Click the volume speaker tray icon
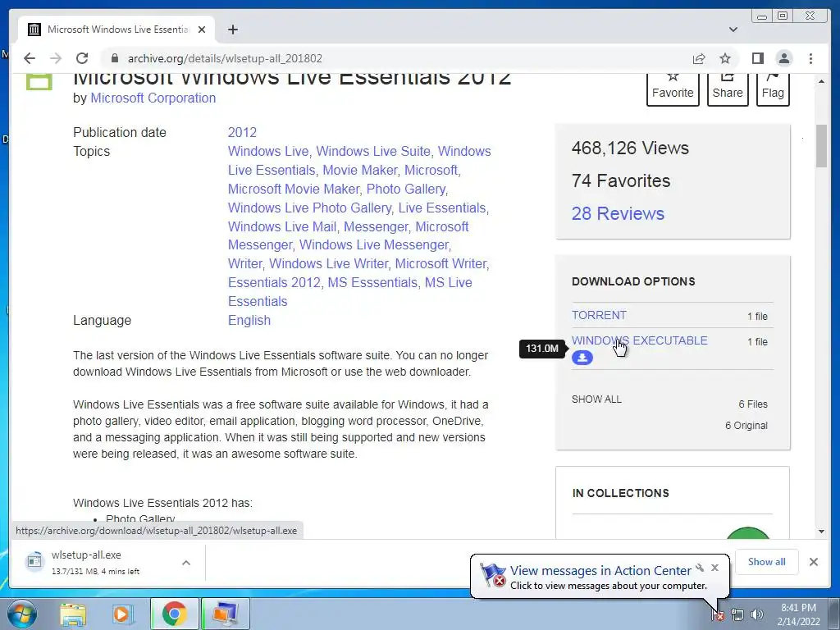This screenshot has height=630, width=840. tap(756, 614)
